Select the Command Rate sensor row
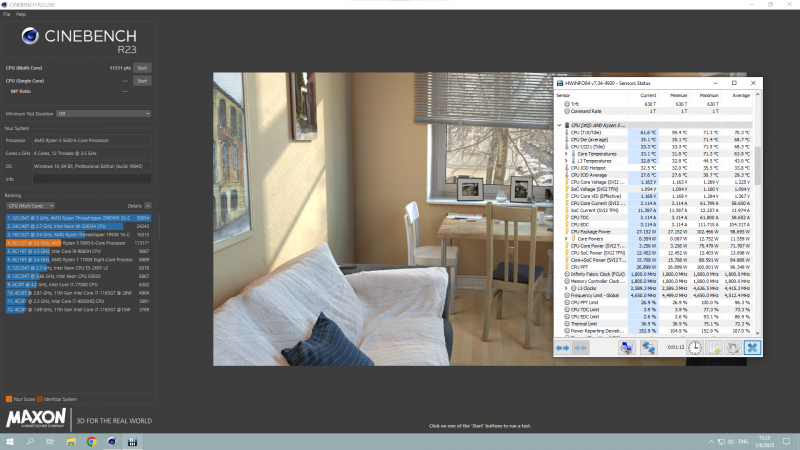This screenshot has width=800, height=450. click(x=654, y=111)
